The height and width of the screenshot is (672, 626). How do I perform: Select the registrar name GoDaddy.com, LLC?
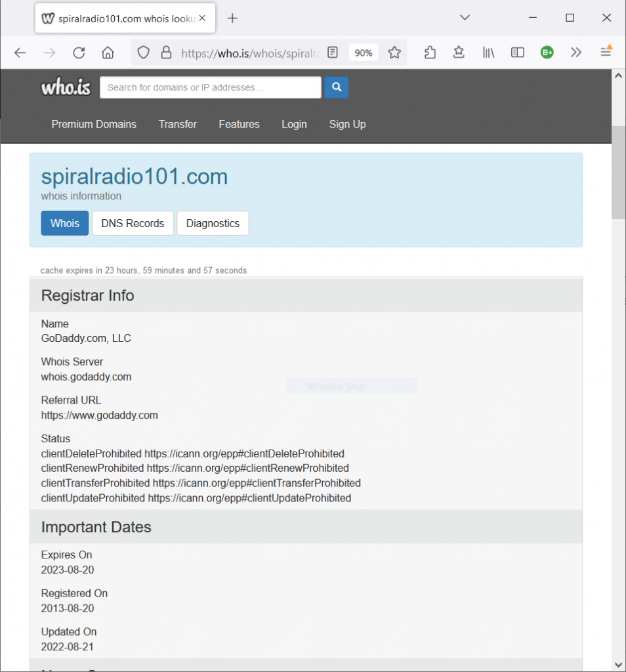[86, 338]
